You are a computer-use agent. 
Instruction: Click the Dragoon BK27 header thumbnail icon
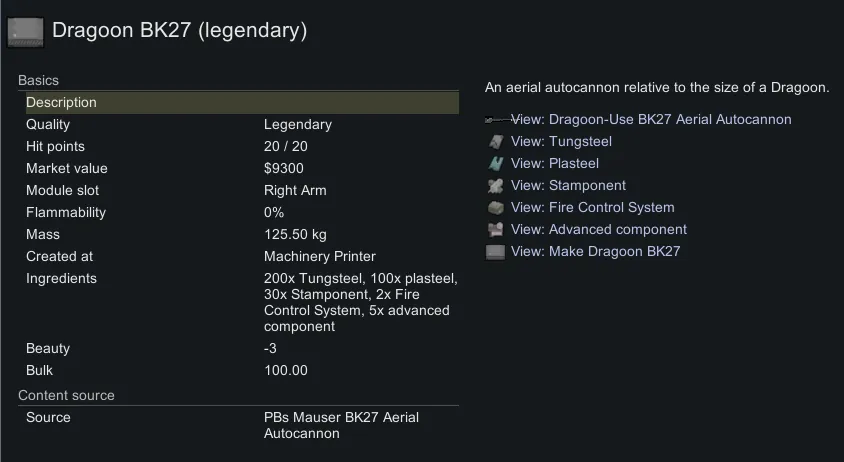pyautogui.click(x=26, y=31)
